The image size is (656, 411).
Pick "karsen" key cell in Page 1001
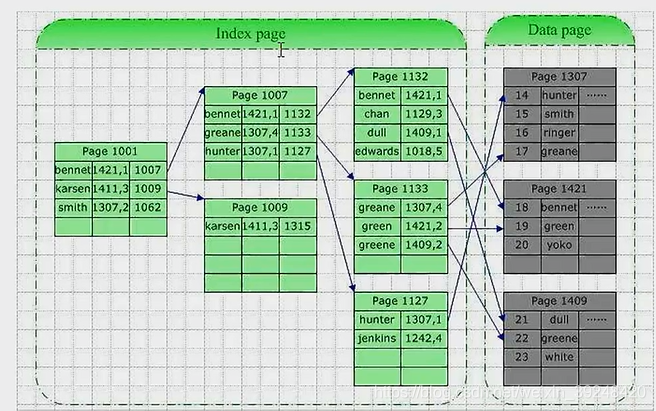coord(73,189)
